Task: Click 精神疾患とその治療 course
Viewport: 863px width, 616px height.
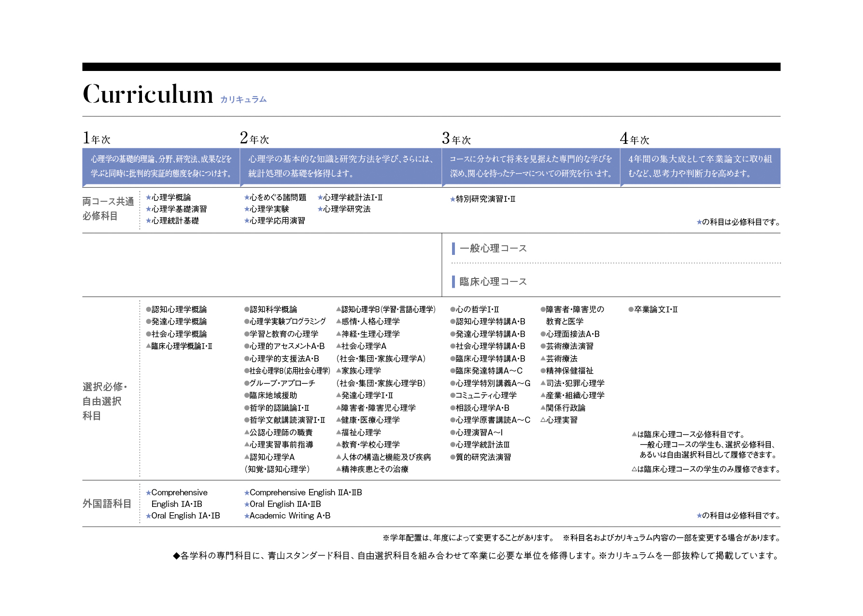Action: click(x=372, y=469)
